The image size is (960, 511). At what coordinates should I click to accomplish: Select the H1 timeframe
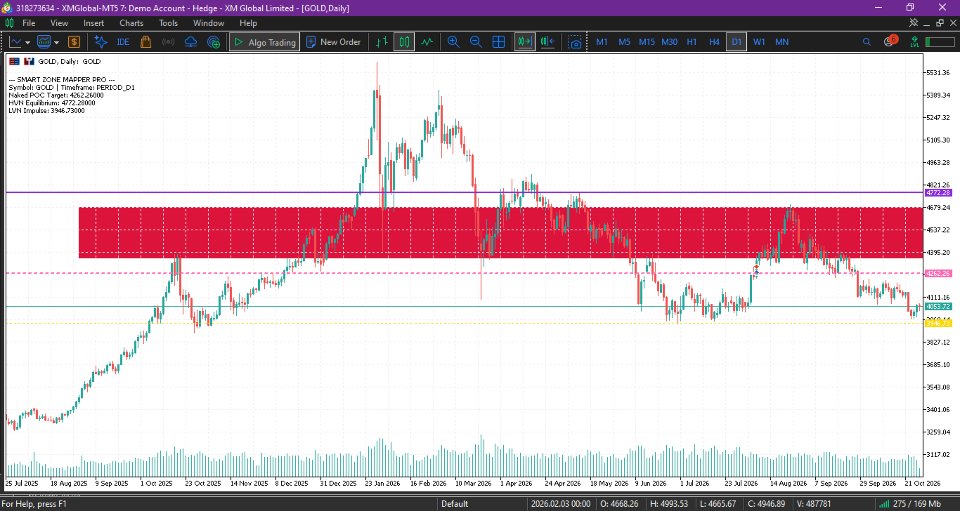(692, 42)
